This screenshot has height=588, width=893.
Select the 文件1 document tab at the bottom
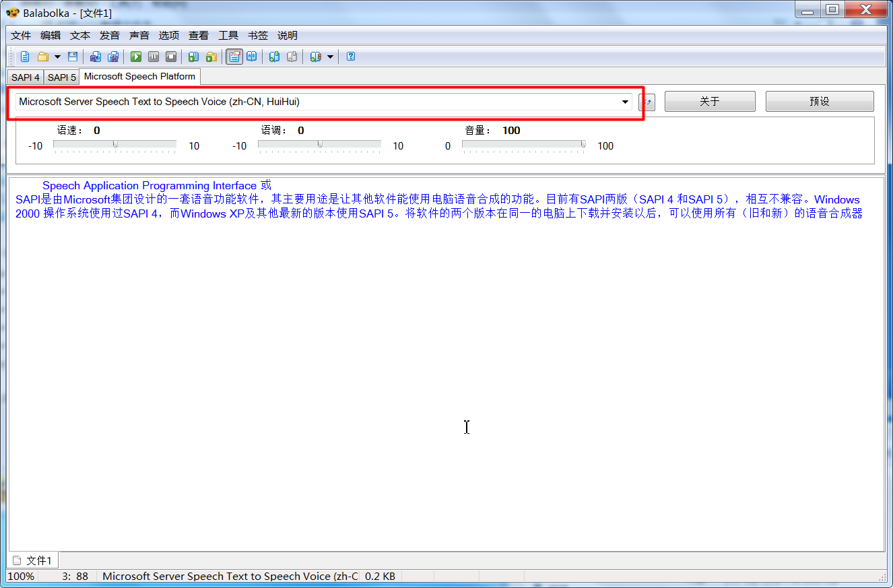point(33,560)
